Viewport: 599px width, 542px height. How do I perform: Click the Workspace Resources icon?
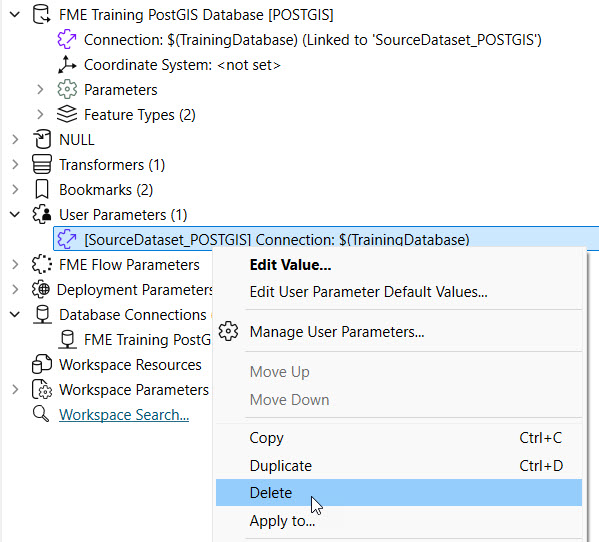click(42, 364)
